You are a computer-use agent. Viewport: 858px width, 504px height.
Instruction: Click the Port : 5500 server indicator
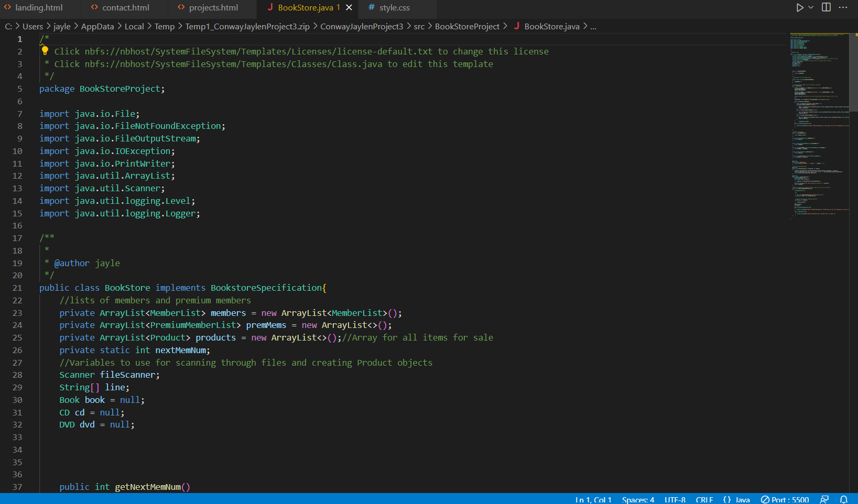(x=785, y=499)
